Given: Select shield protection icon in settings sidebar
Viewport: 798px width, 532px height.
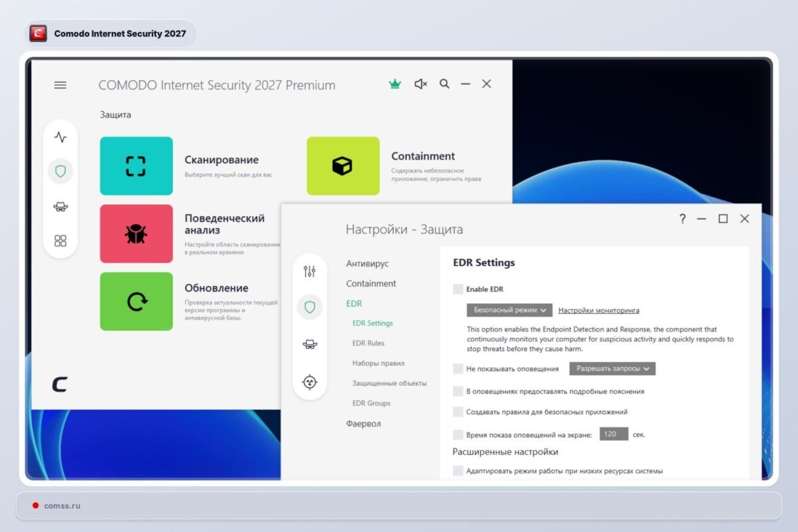Looking at the screenshot, I should coord(309,307).
